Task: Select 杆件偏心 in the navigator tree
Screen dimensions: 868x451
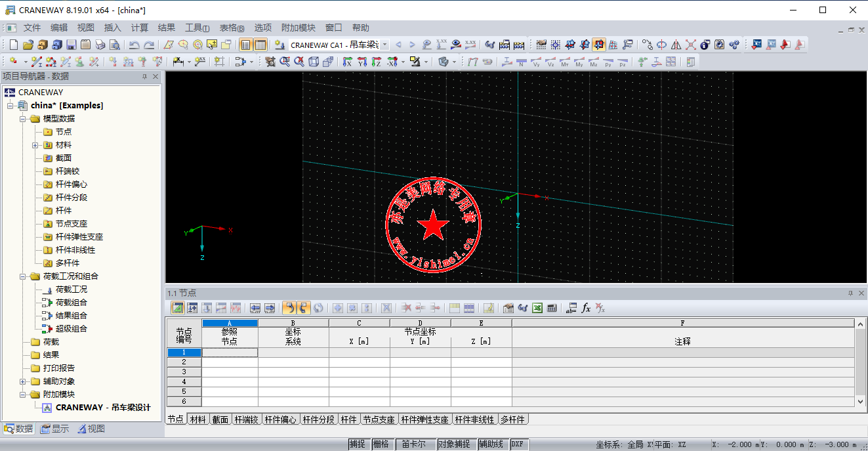Action: click(72, 184)
